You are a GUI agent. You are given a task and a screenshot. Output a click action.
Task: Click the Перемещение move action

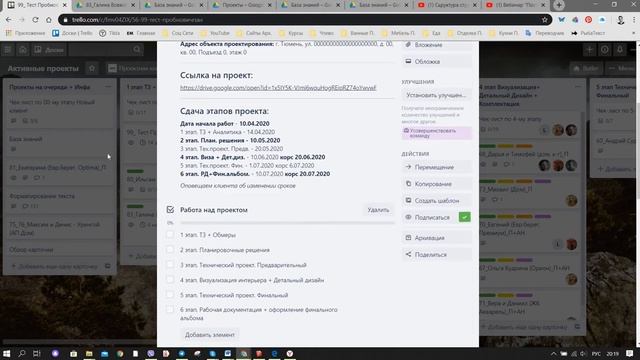tap(436, 167)
